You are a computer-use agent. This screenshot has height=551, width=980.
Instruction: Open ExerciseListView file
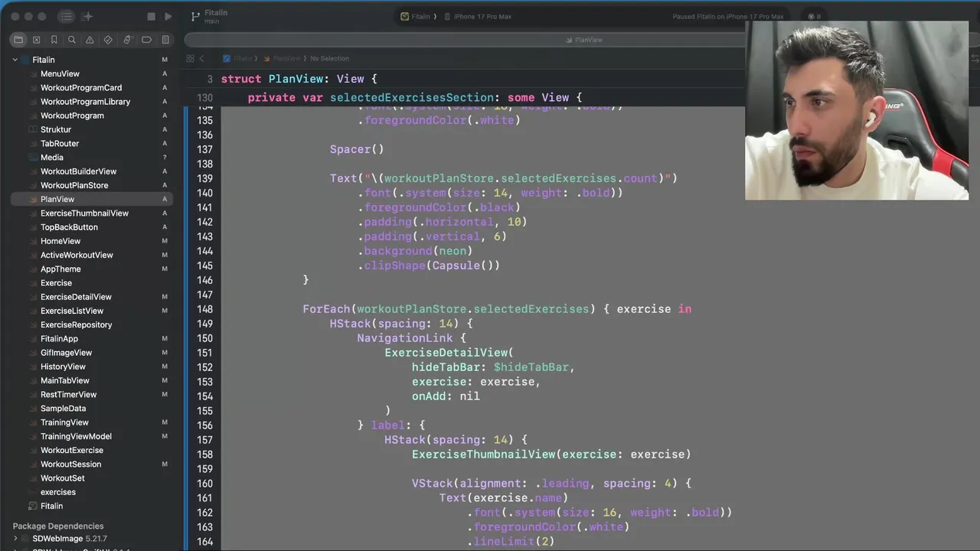(72, 311)
